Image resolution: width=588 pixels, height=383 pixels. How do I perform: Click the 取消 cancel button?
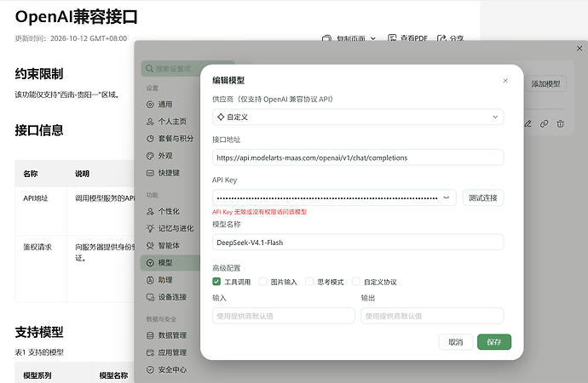click(456, 342)
